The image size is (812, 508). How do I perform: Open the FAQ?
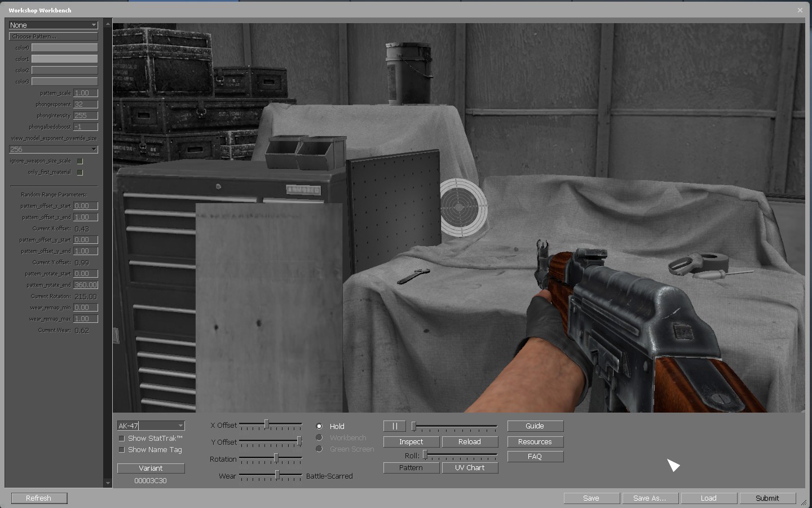click(x=535, y=457)
